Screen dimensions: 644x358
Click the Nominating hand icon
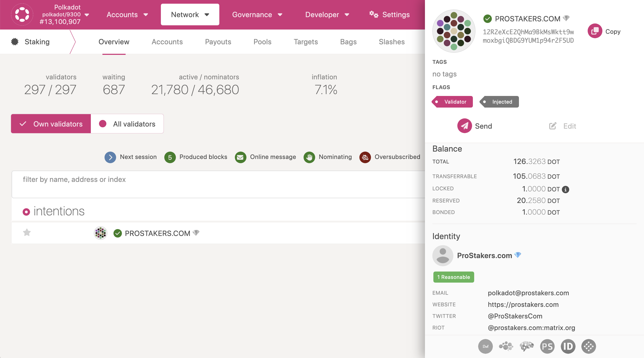click(x=309, y=157)
